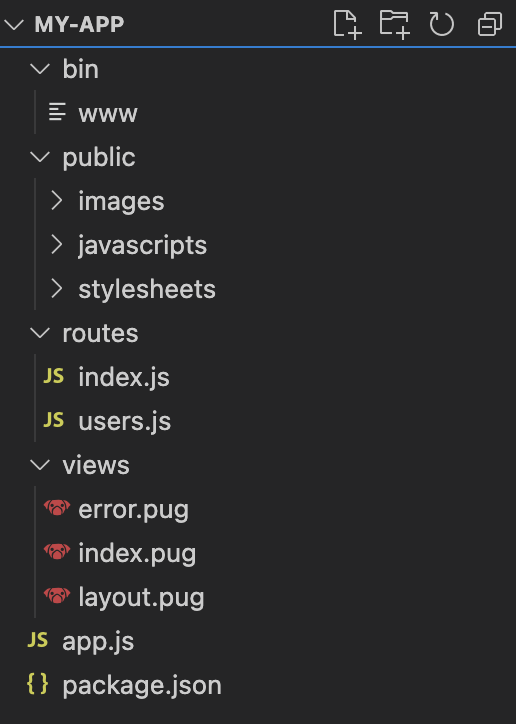
Task: Expand the images folder chevron
Action: 57,201
